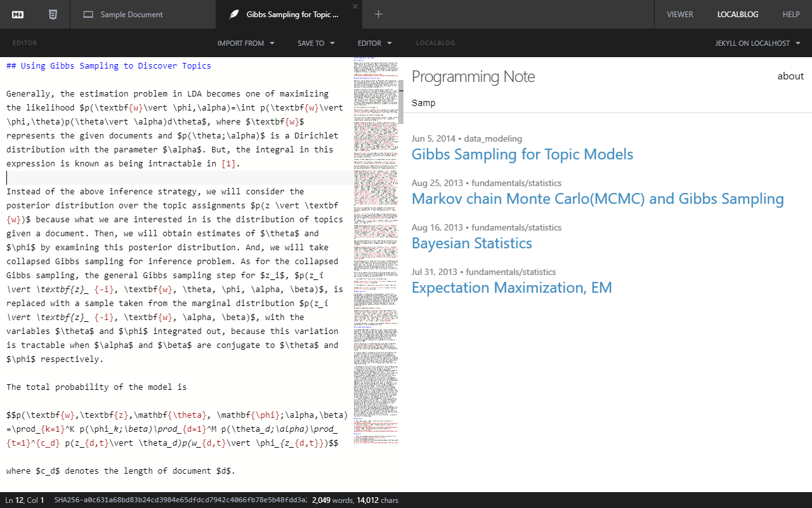
Task: Click the Ln 12, Col 1 status indicator
Action: coord(25,500)
